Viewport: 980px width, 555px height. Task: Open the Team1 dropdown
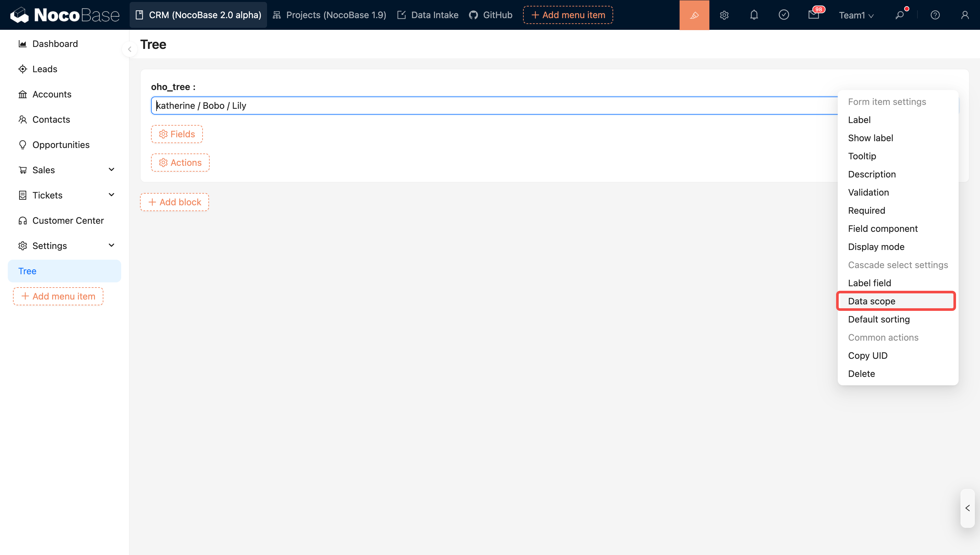856,15
